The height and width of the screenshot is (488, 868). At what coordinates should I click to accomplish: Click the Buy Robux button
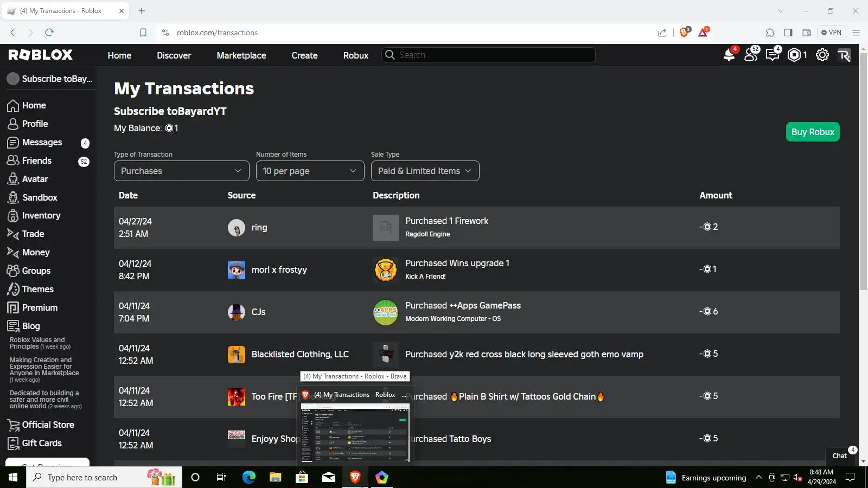point(813,132)
